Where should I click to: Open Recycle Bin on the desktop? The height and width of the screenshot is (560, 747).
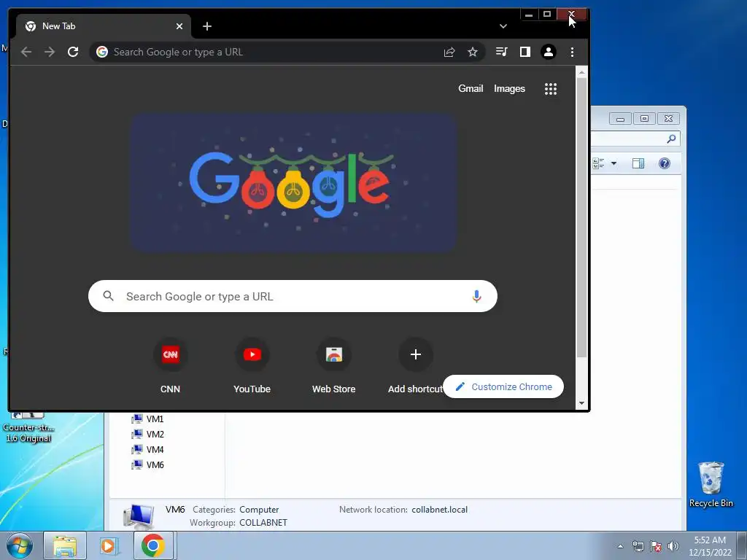click(x=711, y=484)
